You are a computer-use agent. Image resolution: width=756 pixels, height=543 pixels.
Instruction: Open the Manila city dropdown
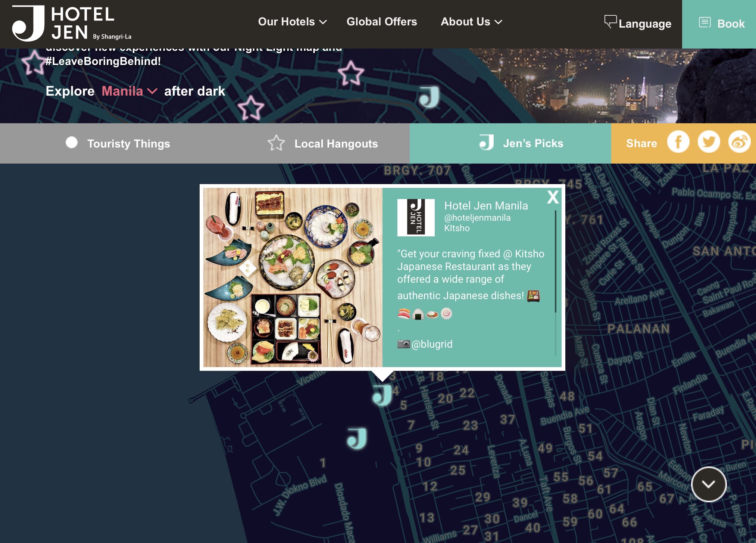(x=129, y=91)
